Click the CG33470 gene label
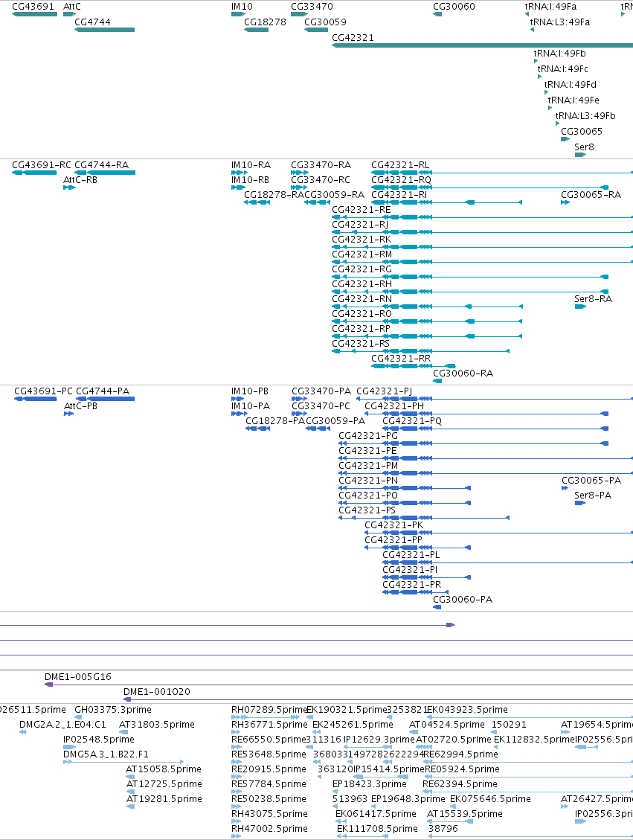This screenshot has height=840, width=633. pyautogui.click(x=312, y=7)
